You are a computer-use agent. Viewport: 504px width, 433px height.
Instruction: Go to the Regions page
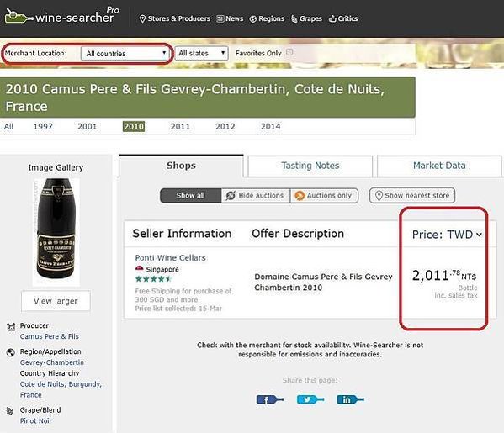(267, 18)
